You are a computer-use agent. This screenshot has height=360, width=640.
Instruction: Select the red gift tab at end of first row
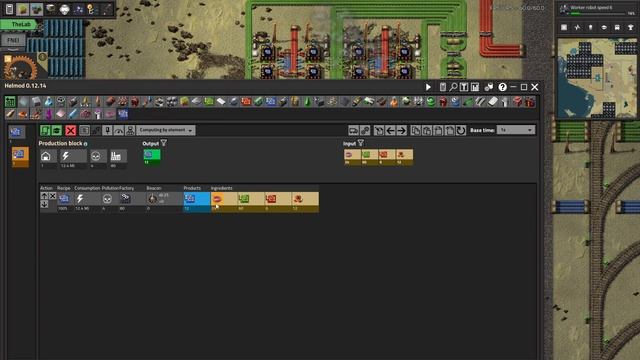pos(530,102)
